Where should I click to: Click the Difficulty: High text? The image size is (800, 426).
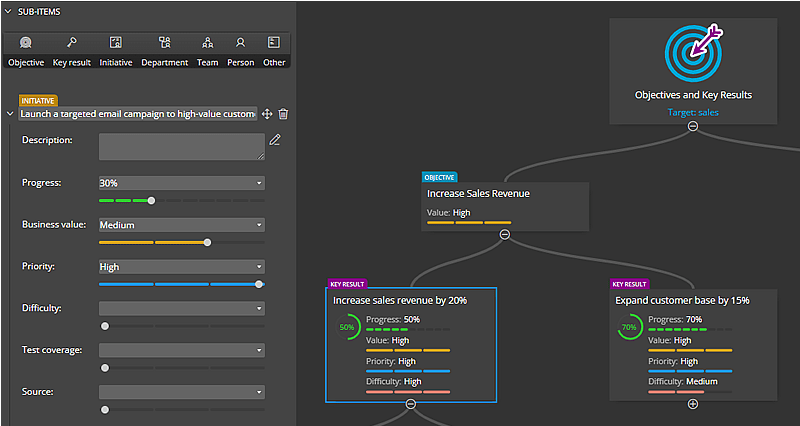393,382
